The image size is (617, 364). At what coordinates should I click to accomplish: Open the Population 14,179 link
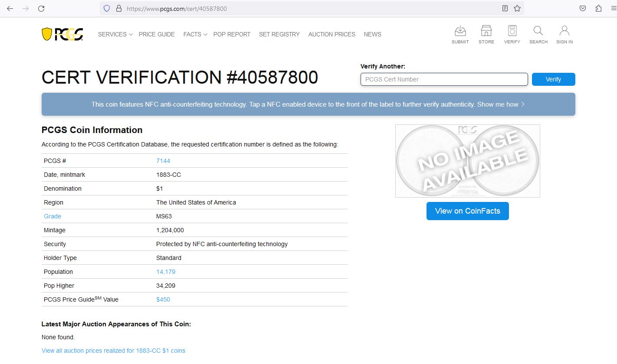click(x=166, y=272)
